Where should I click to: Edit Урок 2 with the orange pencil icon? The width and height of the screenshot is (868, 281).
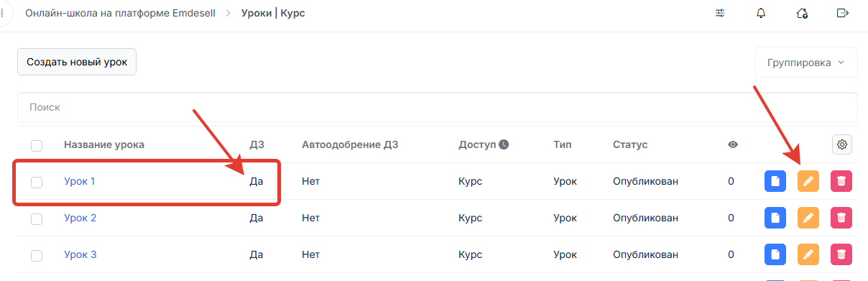[808, 218]
